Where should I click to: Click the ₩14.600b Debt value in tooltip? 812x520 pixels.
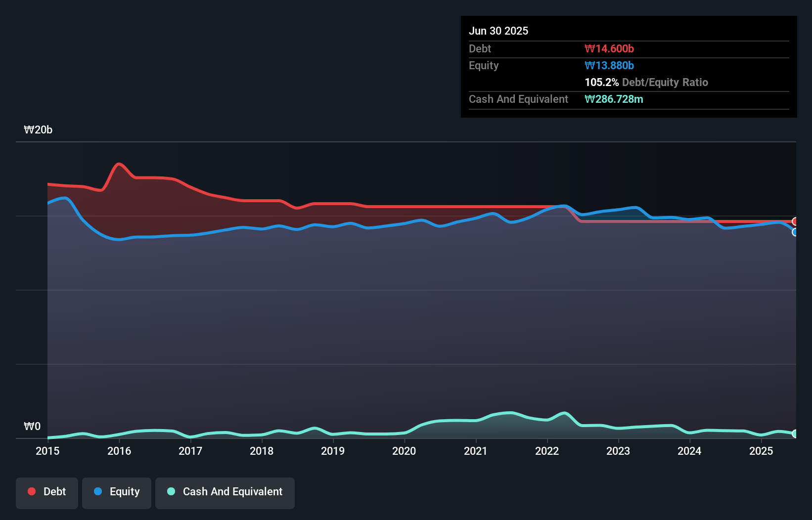609,48
